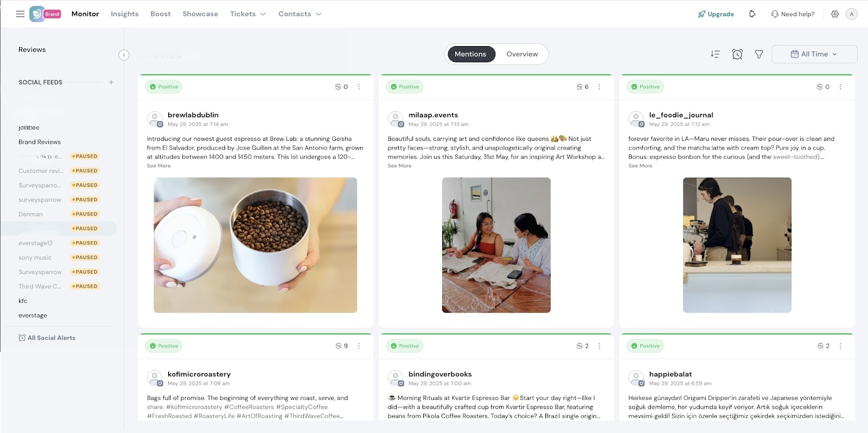Open the All Time date range dropdown
The height and width of the screenshot is (433, 868).
pyautogui.click(x=814, y=54)
